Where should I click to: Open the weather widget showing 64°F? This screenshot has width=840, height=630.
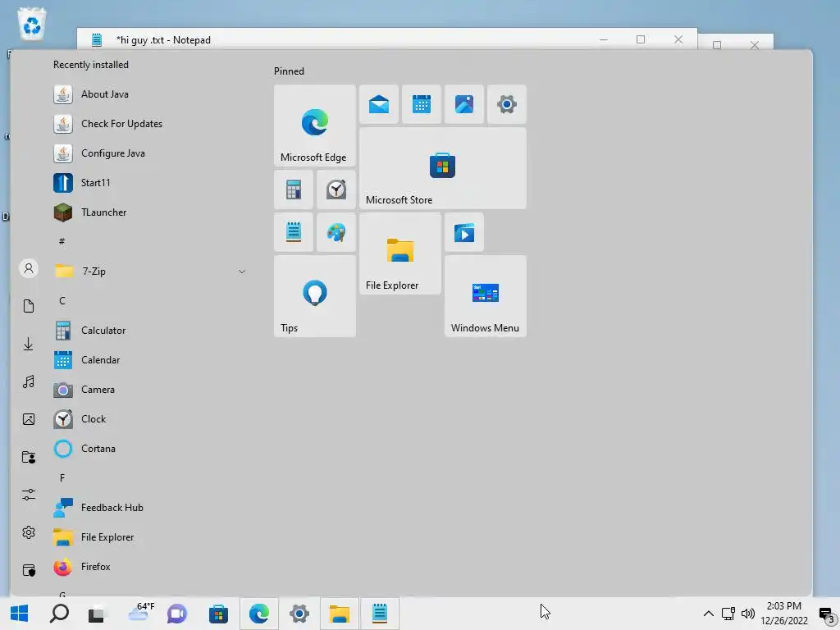(141, 612)
